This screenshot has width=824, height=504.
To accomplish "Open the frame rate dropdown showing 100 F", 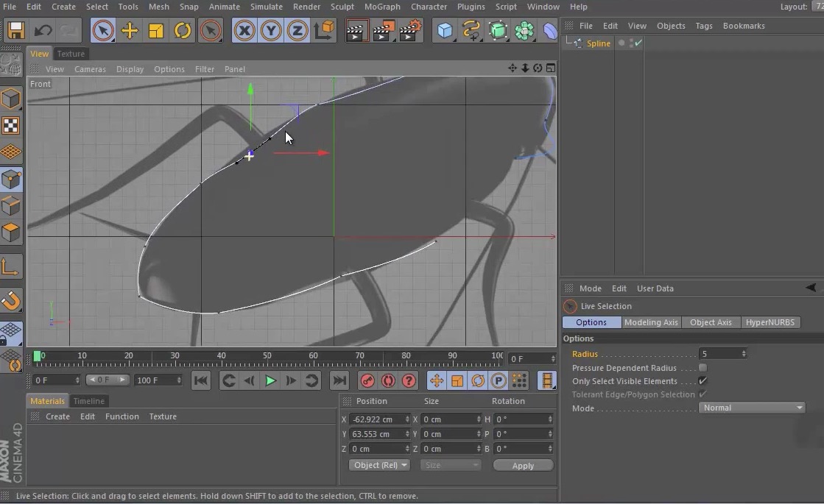I will 157,380.
